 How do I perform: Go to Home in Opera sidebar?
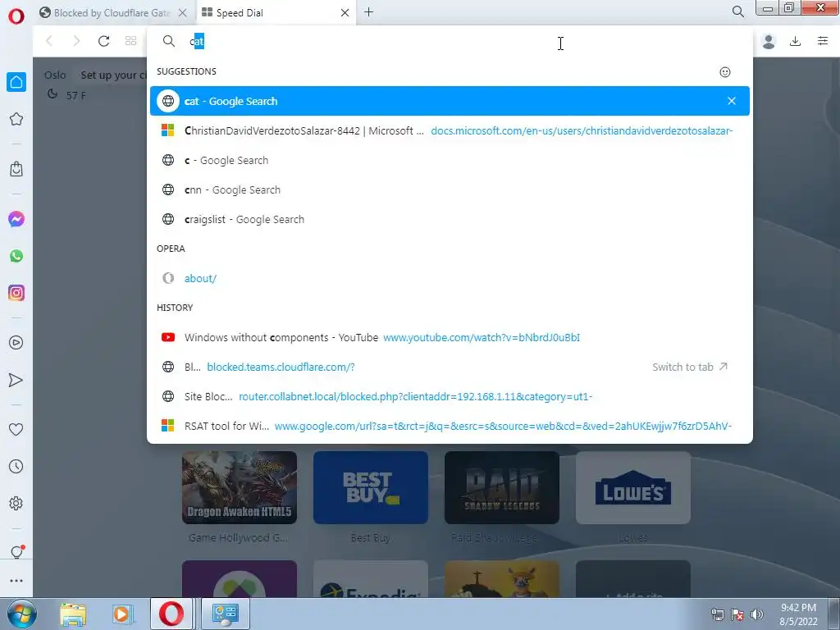16,82
